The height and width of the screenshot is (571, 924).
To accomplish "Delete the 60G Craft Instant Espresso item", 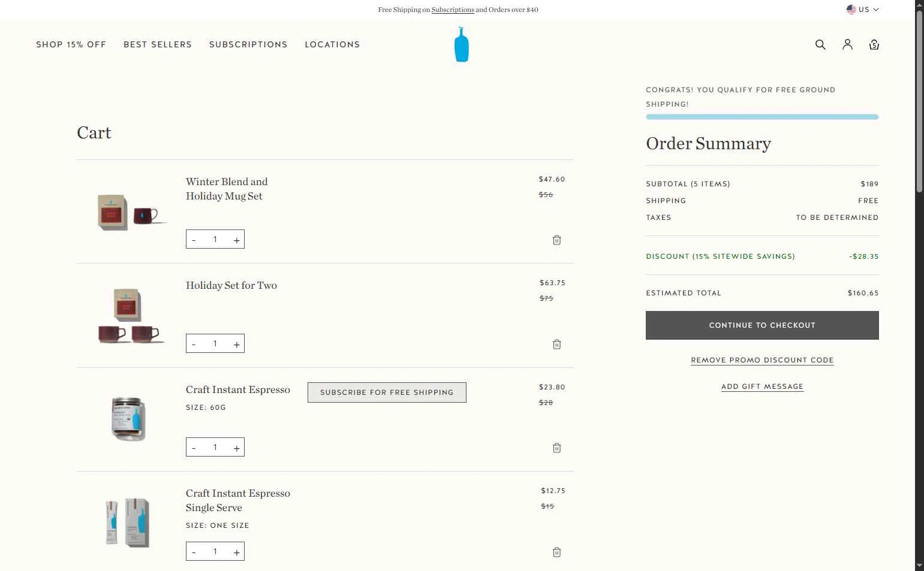I will [x=556, y=448].
